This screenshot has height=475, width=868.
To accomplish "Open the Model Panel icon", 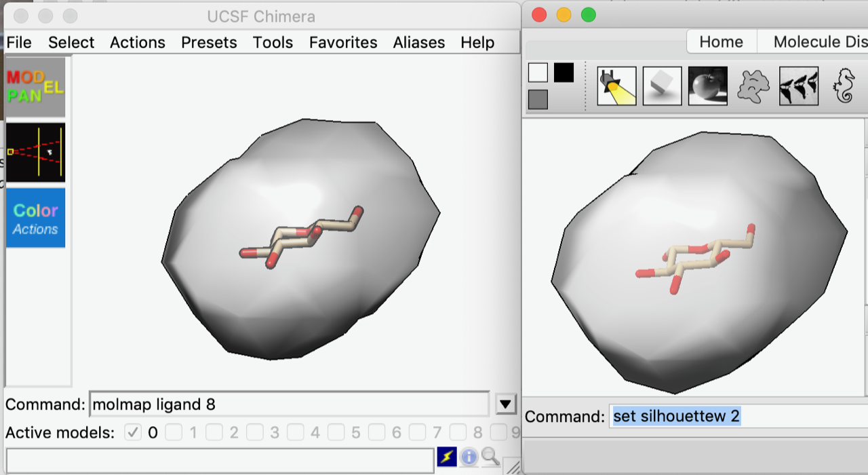I will click(x=35, y=87).
